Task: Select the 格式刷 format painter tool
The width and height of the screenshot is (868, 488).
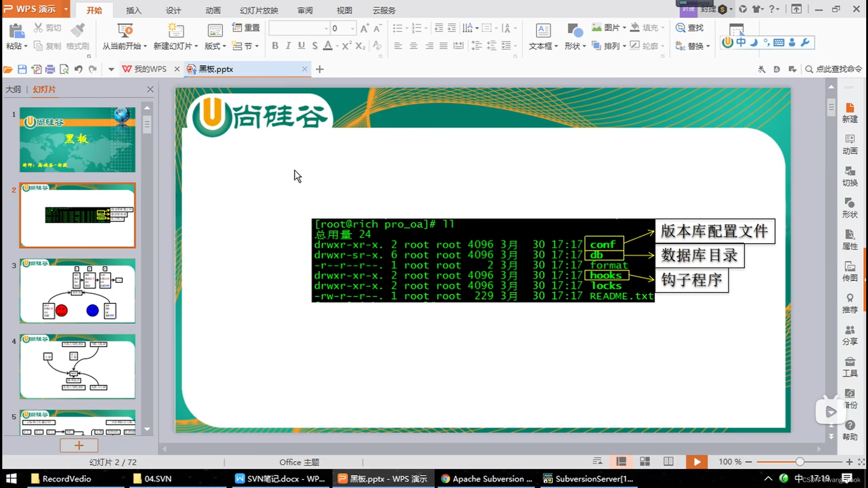Action: click(x=78, y=38)
